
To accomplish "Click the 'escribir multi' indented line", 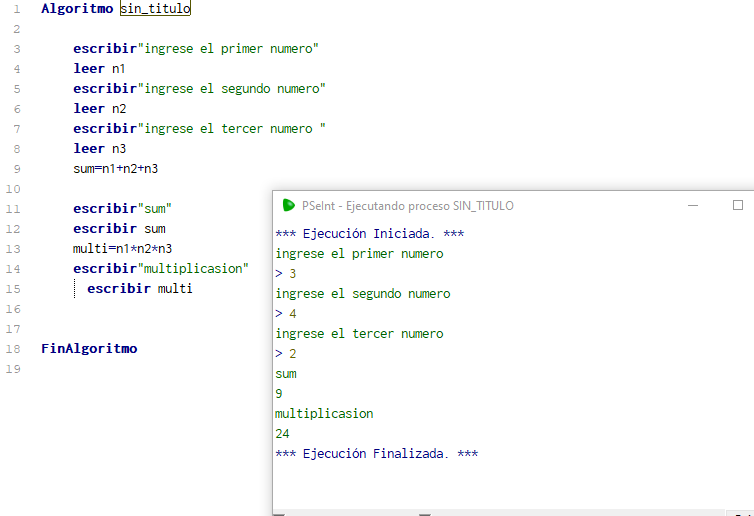I will (x=139, y=289).
